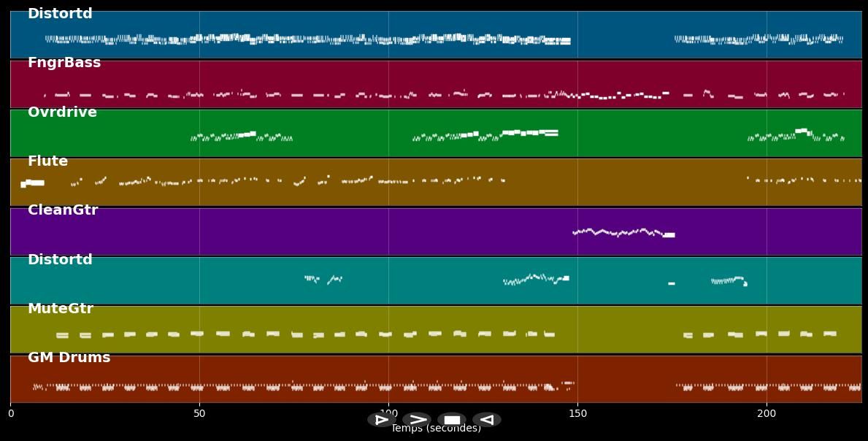Image resolution: width=868 pixels, height=441 pixels.
Task: Click the left-pointing triangle playback button
Action: coord(486,420)
